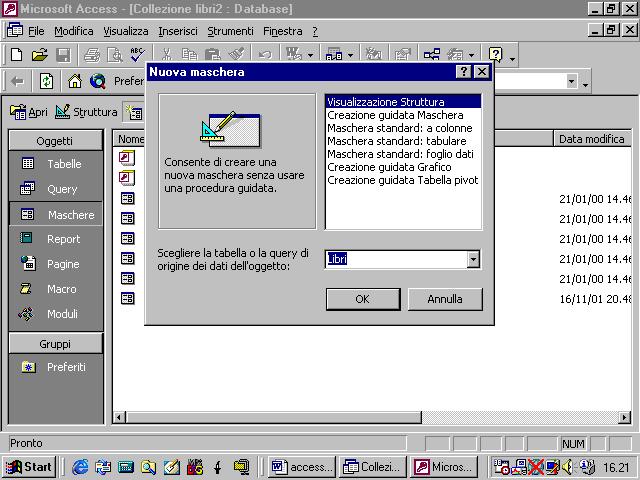Screen dimensions: 640x480
Task: Click the Annulla button
Action: click(444, 299)
